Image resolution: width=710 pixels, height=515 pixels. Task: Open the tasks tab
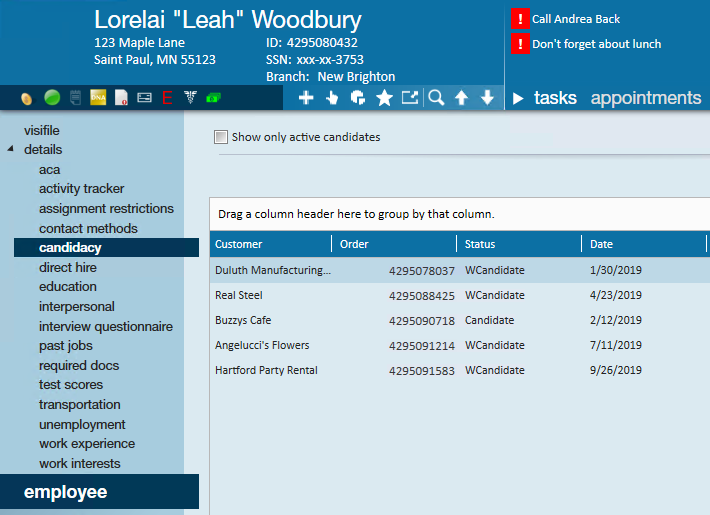pyautogui.click(x=555, y=98)
